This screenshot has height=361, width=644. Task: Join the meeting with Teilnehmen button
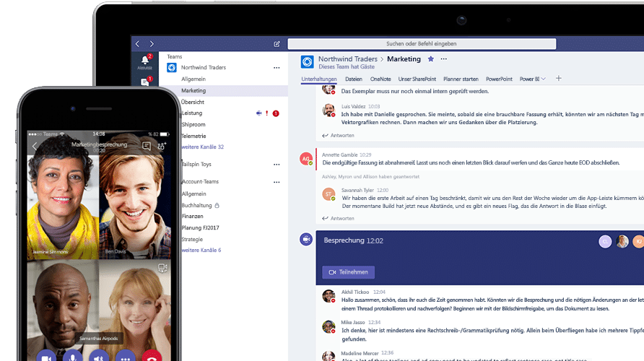pos(348,272)
